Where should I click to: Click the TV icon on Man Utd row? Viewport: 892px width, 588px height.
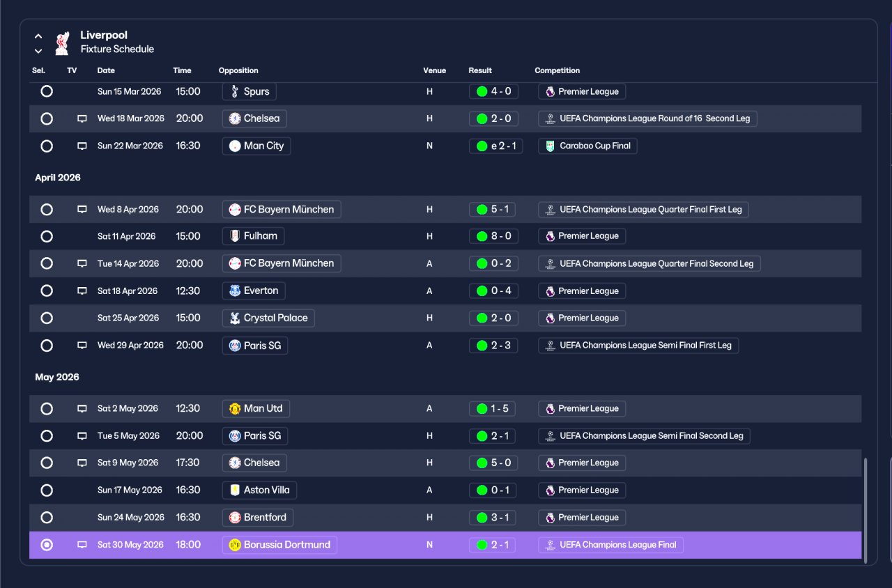82,408
